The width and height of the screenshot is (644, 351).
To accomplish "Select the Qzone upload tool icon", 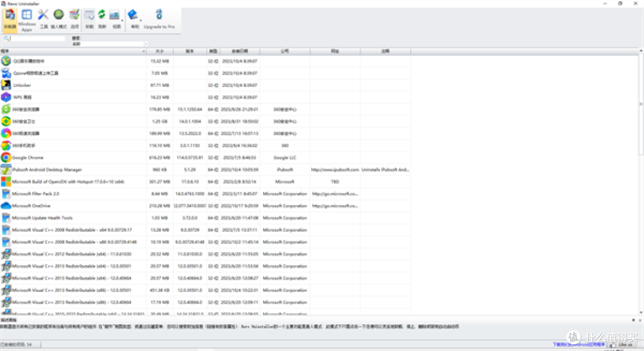I will click(x=6, y=73).
